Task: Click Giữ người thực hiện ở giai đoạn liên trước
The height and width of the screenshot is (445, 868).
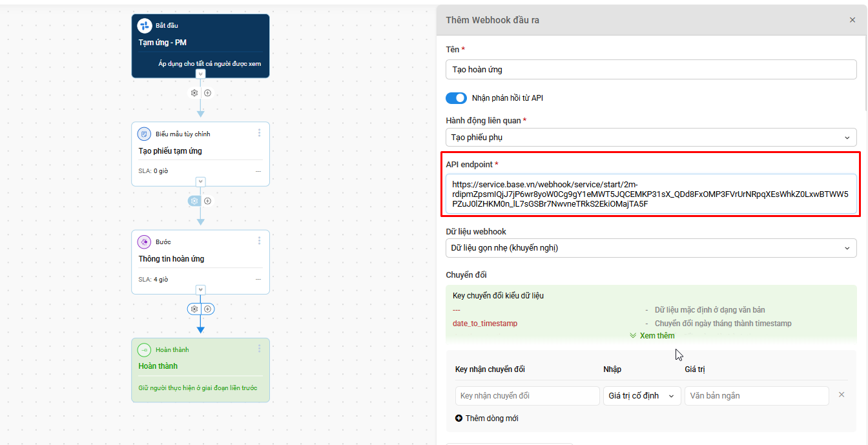Action: tap(198, 388)
